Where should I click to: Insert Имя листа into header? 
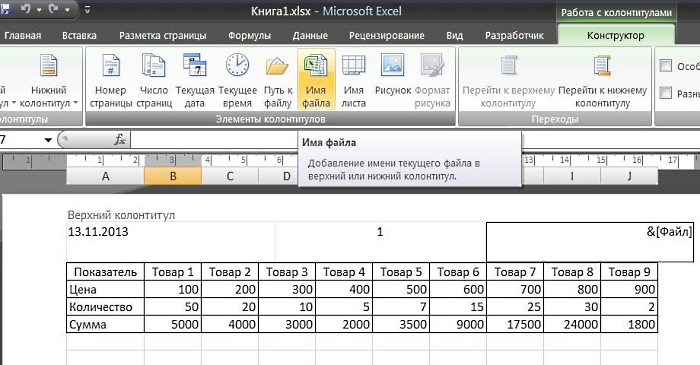coord(354,80)
